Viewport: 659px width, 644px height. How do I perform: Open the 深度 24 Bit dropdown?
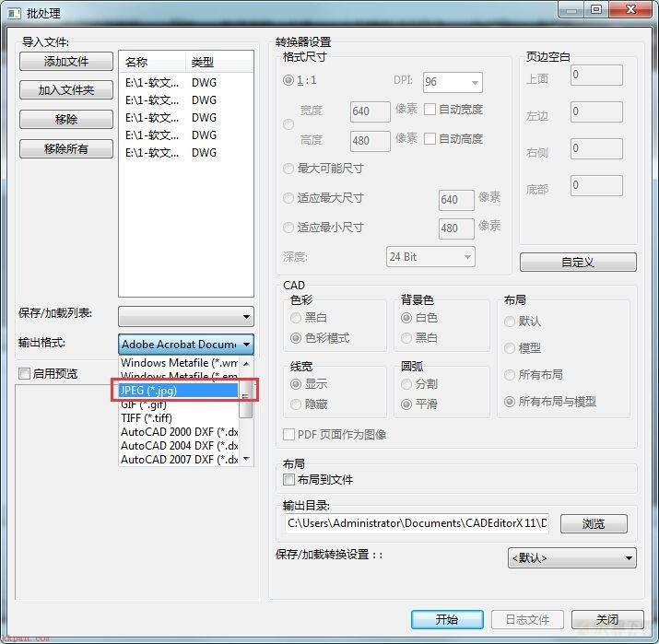tap(430, 257)
